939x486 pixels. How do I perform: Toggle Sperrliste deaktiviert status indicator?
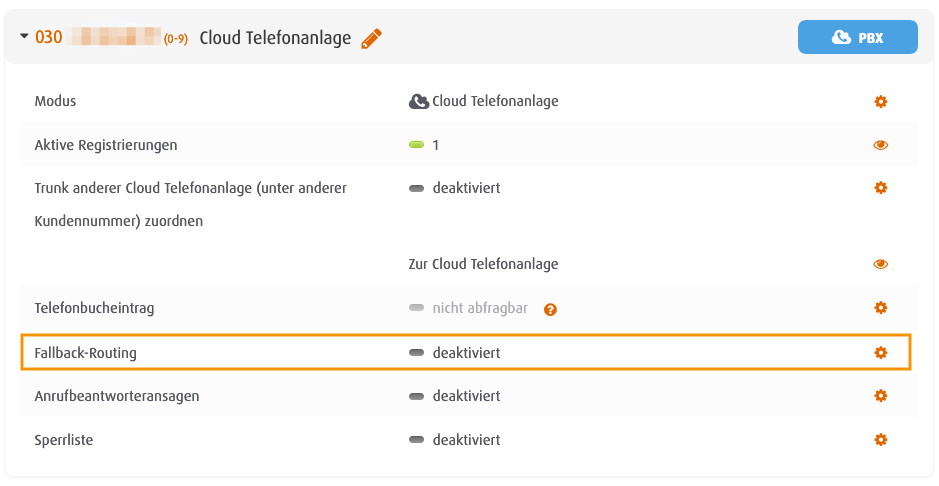click(416, 440)
